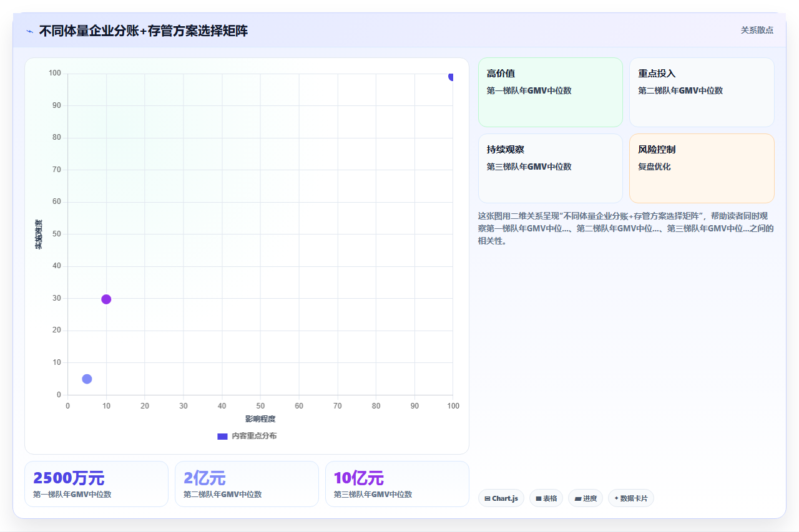Click 第三梯队年GMV中位数 under 10亿元
799x532 pixels.
pyautogui.click(x=373, y=495)
